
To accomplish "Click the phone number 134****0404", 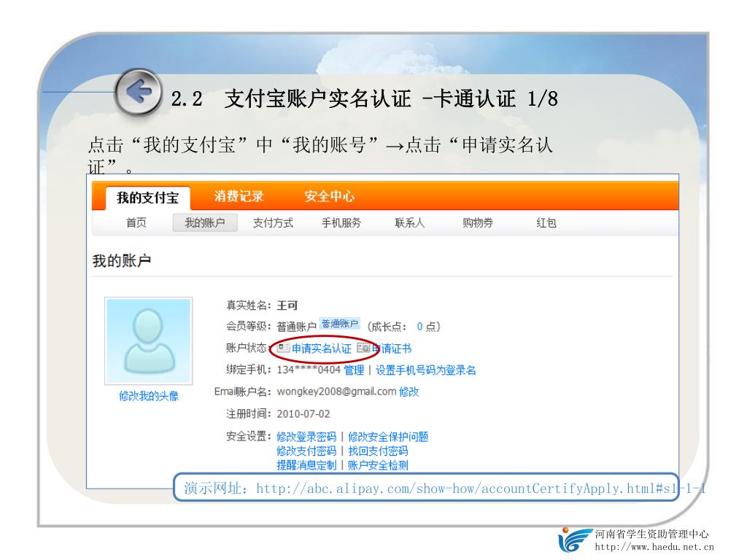I will pos(309,370).
